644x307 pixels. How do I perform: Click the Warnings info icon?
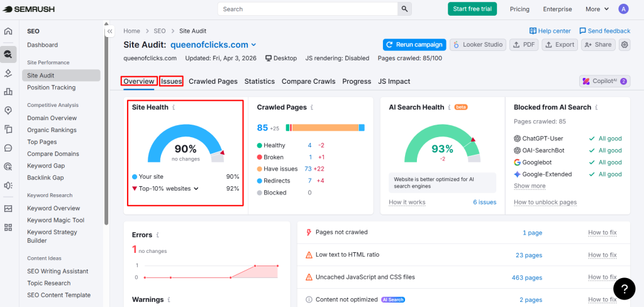pyautogui.click(x=169, y=299)
